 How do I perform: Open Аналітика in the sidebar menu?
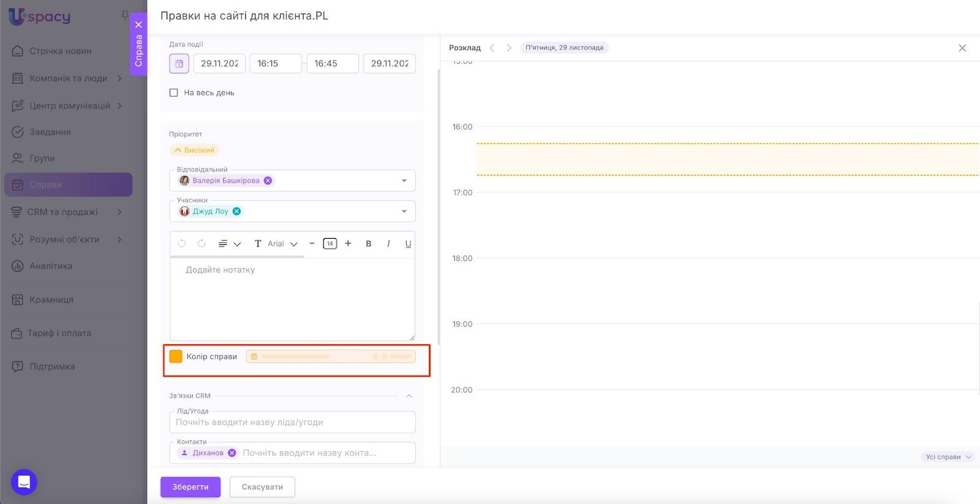pyautogui.click(x=50, y=266)
